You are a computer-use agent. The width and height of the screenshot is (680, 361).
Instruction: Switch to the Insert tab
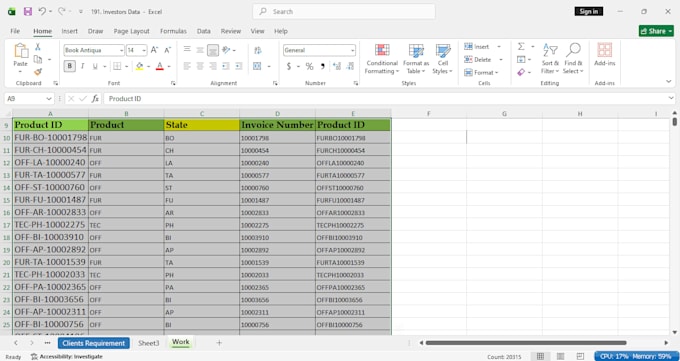point(69,31)
